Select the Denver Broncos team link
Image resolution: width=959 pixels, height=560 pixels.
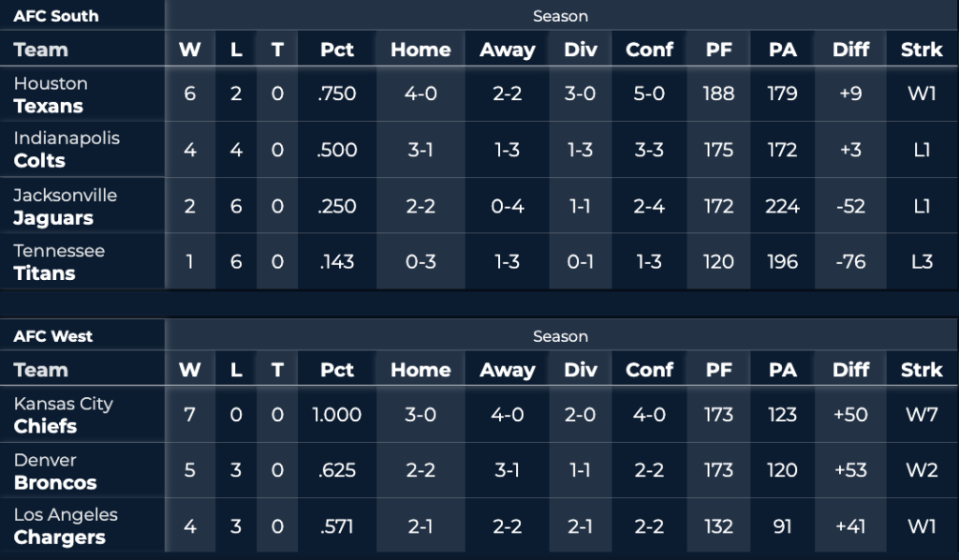[x=55, y=471]
